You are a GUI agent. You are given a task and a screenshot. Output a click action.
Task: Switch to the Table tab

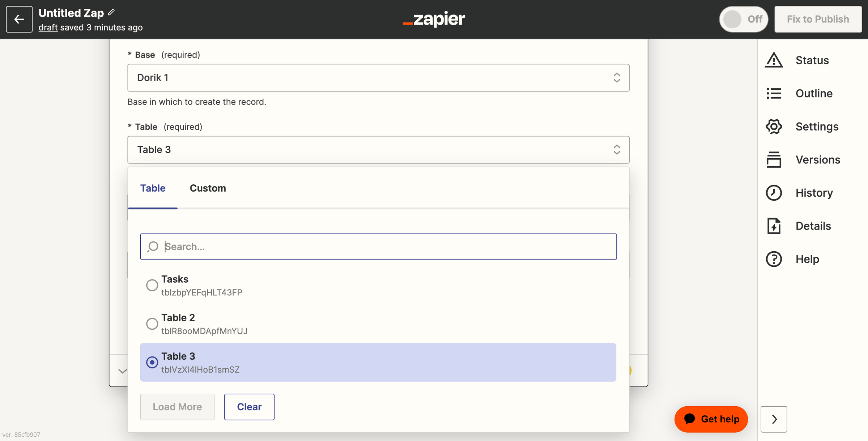[x=153, y=188]
